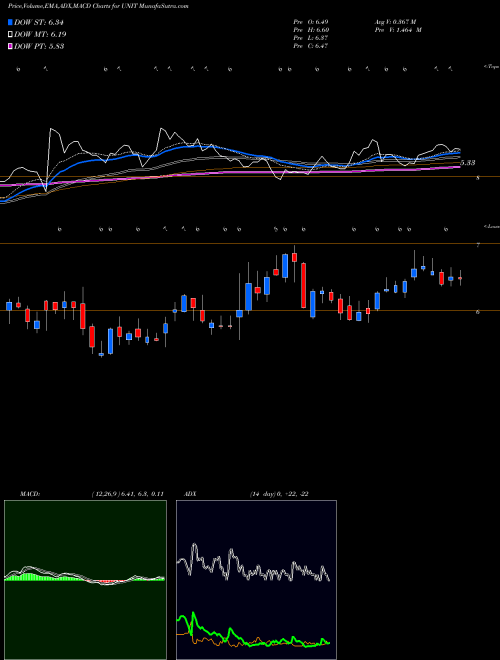The width and height of the screenshot is (500, 660).
Task: Click the 'Pre O: 6.49' open value
Action: (311, 21)
